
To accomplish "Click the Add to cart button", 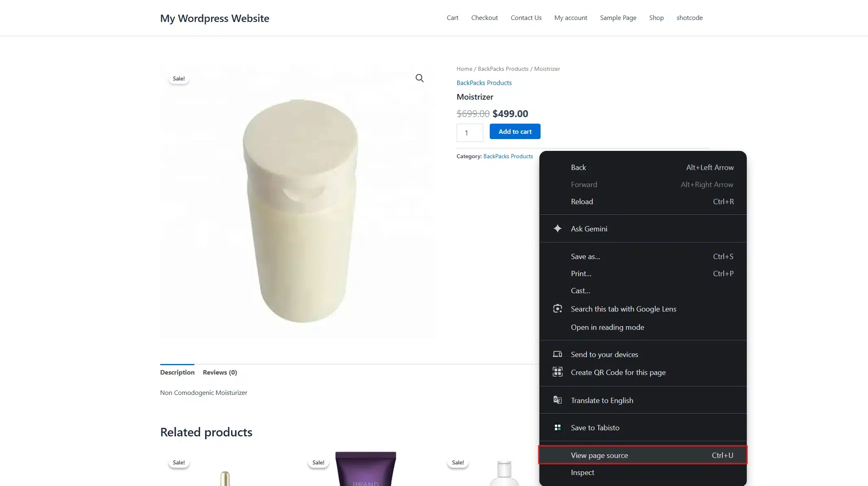I will [515, 131].
